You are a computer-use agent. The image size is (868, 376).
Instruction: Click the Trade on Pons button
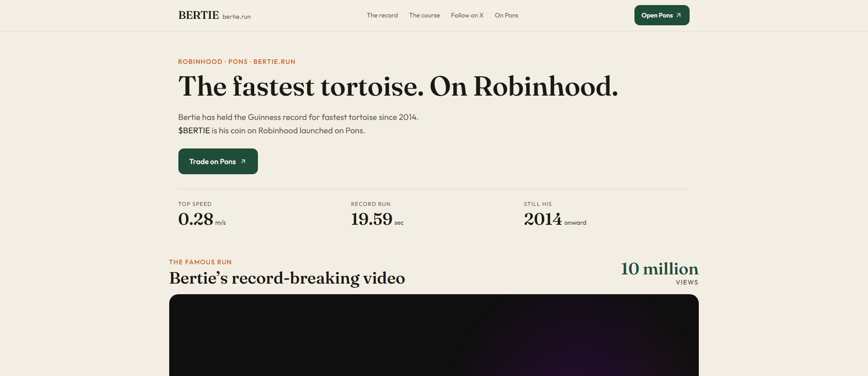218,161
